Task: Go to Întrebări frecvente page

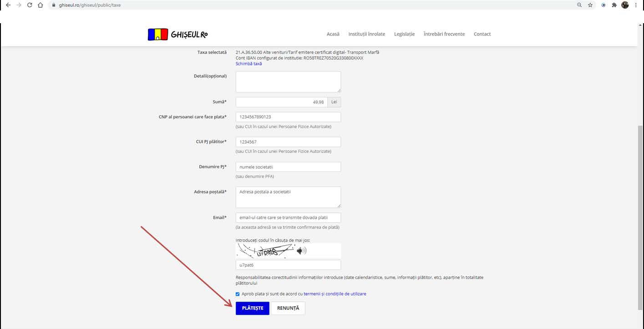Action: click(444, 34)
